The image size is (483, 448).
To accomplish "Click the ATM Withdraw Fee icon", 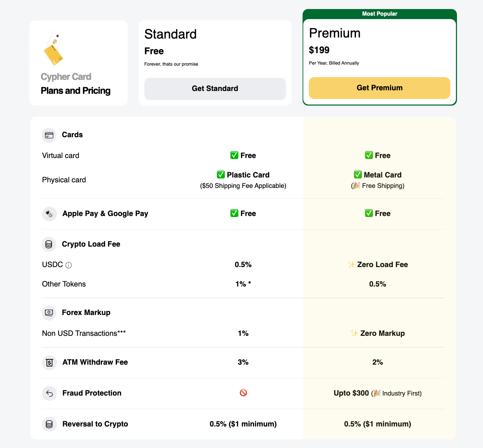I will pos(49,363).
